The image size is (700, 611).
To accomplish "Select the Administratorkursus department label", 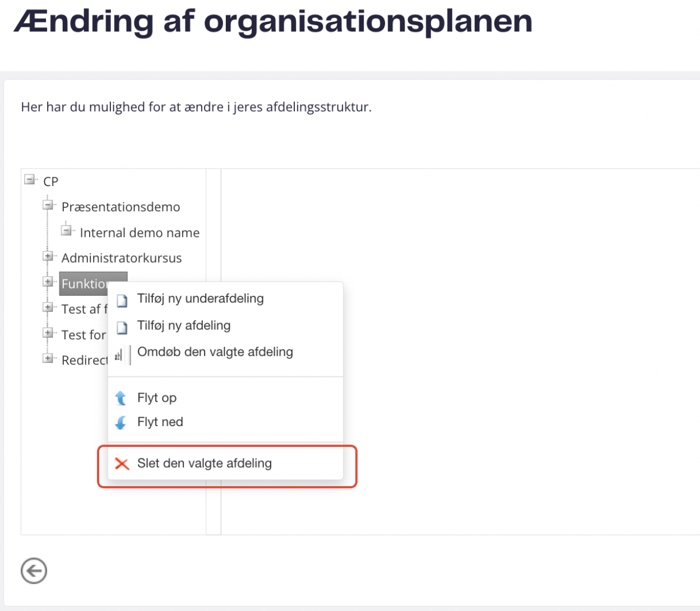I will [122, 258].
